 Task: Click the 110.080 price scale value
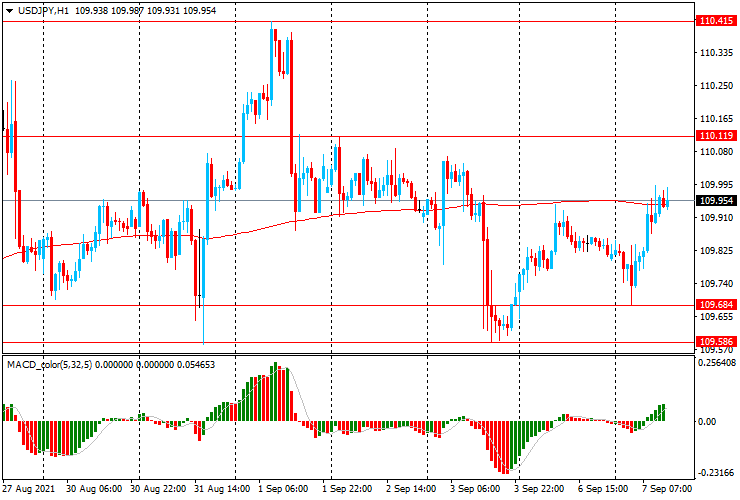pyautogui.click(x=716, y=152)
